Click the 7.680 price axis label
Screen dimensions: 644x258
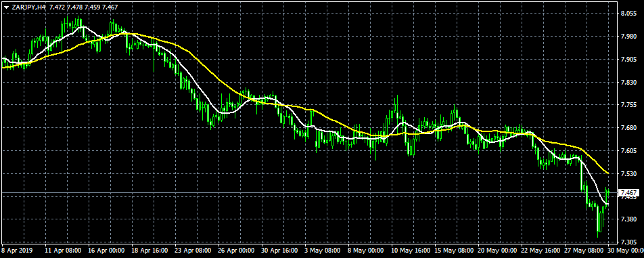point(629,128)
